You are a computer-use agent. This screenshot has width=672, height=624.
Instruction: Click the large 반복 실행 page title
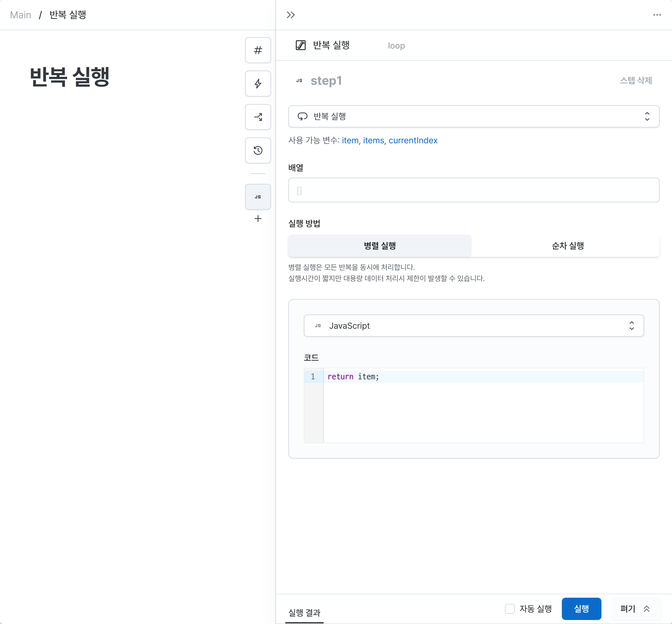pyautogui.click(x=70, y=77)
